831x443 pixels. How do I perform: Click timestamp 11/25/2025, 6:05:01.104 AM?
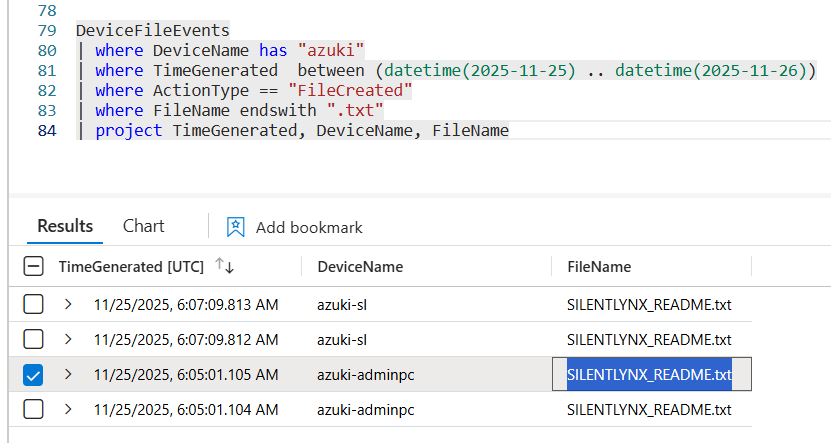click(x=186, y=410)
